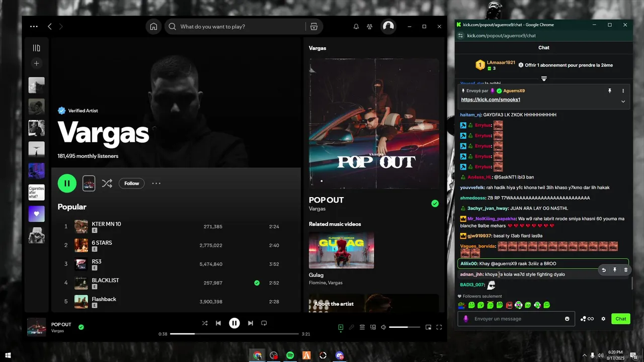
Task: Open more options beside the Follow button
Action: coord(156,184)
